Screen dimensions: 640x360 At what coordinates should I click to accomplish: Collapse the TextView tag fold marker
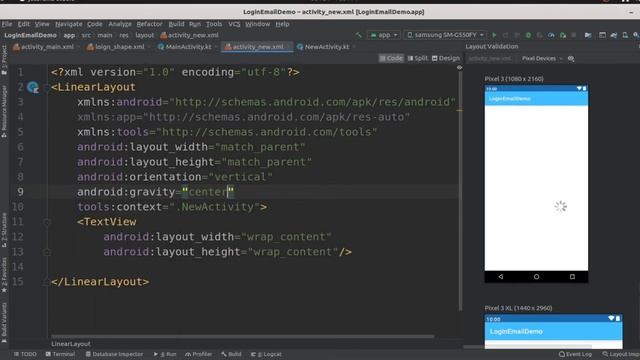(x=47, y=222)
